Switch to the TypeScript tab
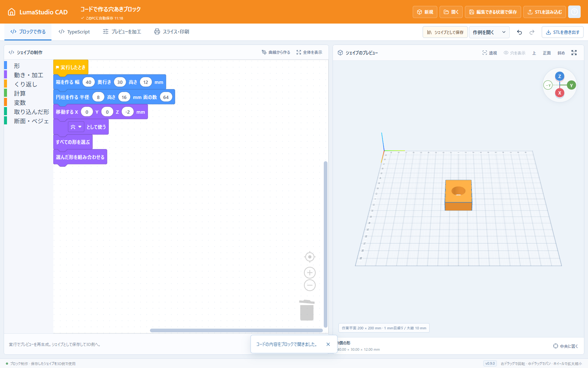588x368 pixels. 74,32
